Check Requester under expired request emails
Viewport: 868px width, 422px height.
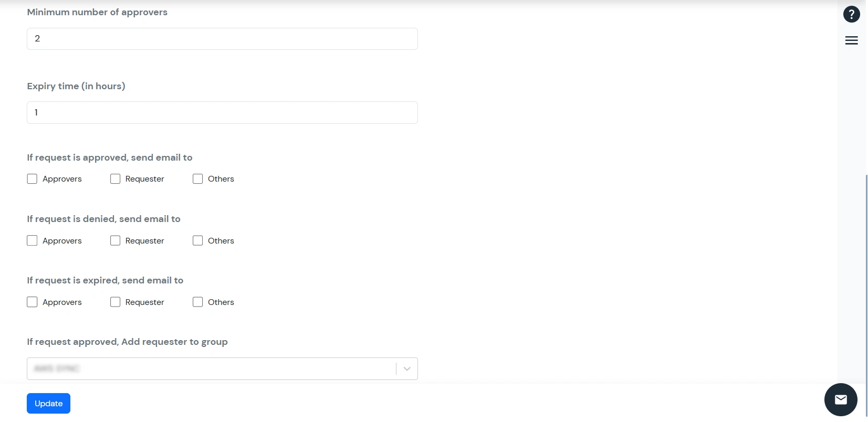point(115,302)
